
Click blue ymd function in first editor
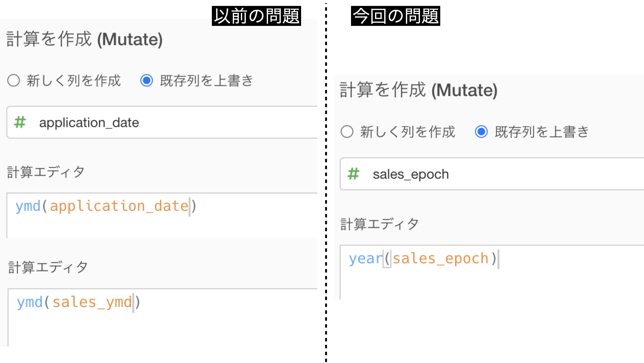(x=28, y=206)
